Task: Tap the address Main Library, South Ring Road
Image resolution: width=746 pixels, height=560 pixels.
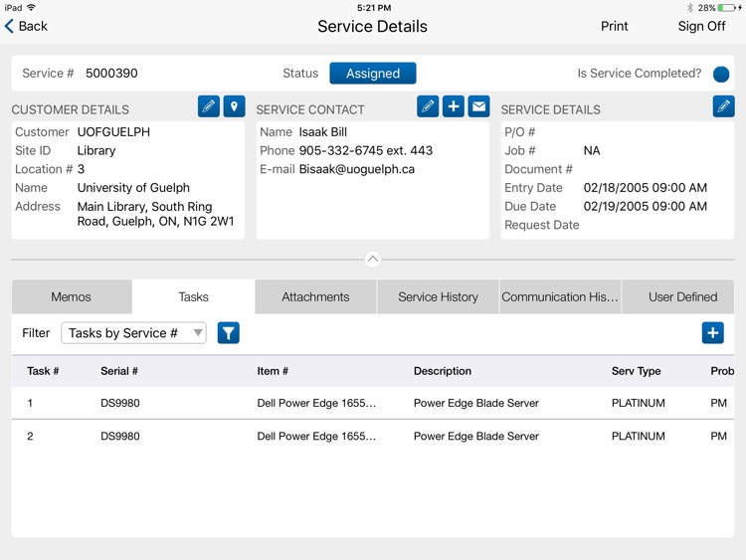Action: [x=155, y=214]
